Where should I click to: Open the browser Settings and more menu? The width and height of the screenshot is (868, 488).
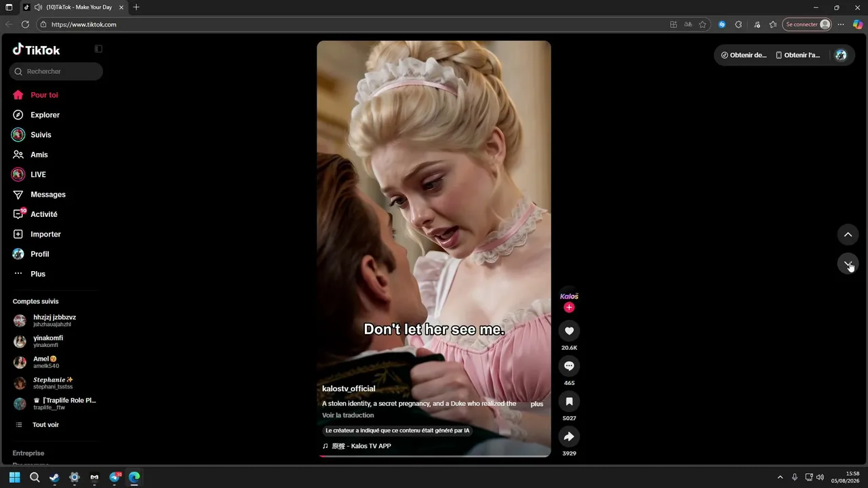(841, 24)
